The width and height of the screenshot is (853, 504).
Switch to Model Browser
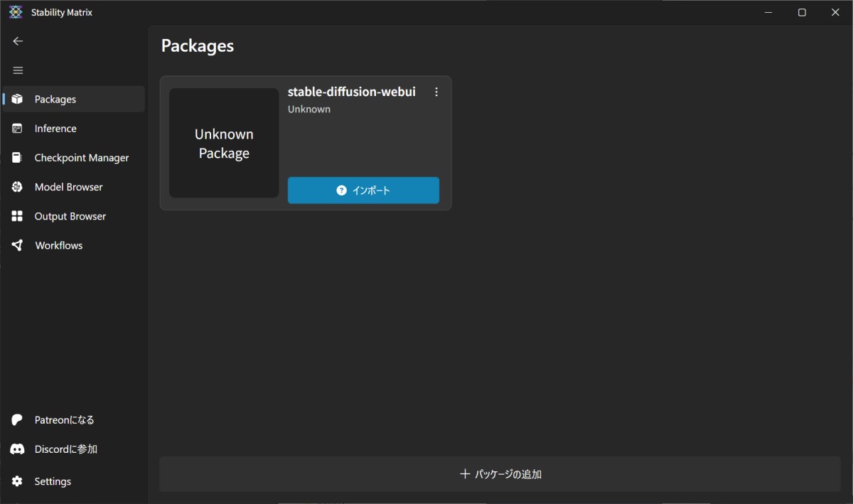pyautogui.click(x=74, y=187)
